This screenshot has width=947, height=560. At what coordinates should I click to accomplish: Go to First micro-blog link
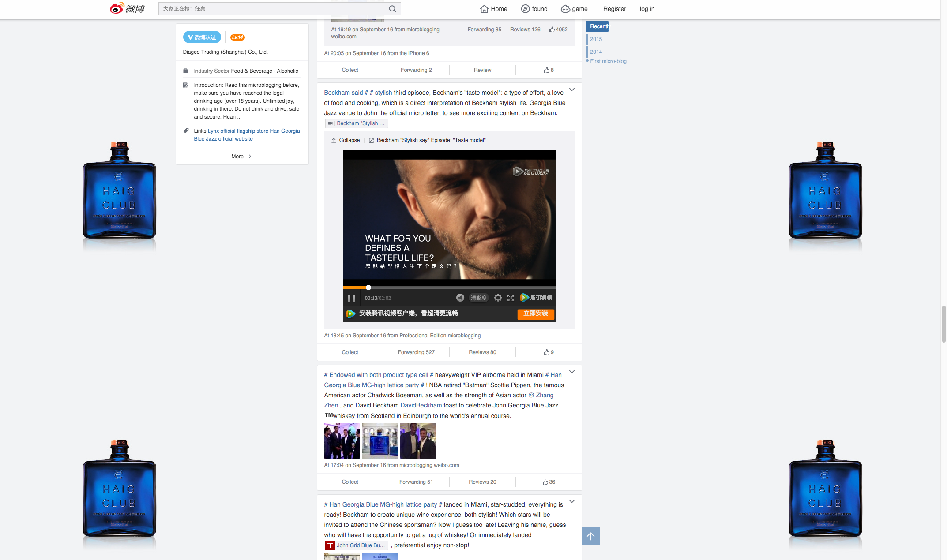pyautogui.click(x=608, y=61)
